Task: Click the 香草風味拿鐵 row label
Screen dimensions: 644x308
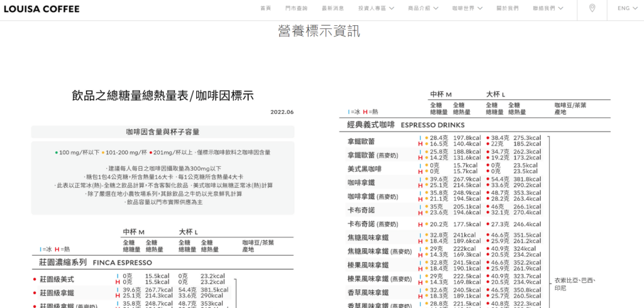Action: click(x=367, y=292)
